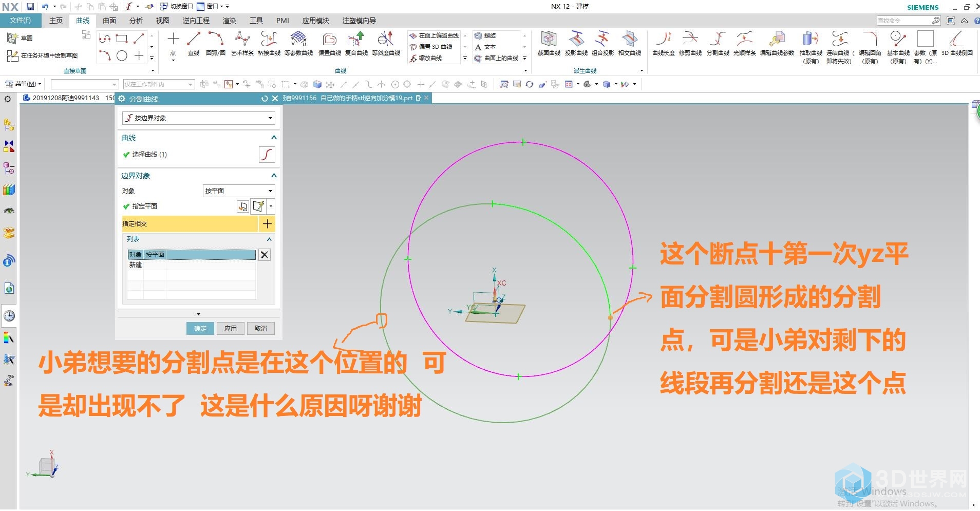This screenshot has width=980, height=511.
Task: Switch to the 曲面 ribbon tab
Action: tap(109, 21)
